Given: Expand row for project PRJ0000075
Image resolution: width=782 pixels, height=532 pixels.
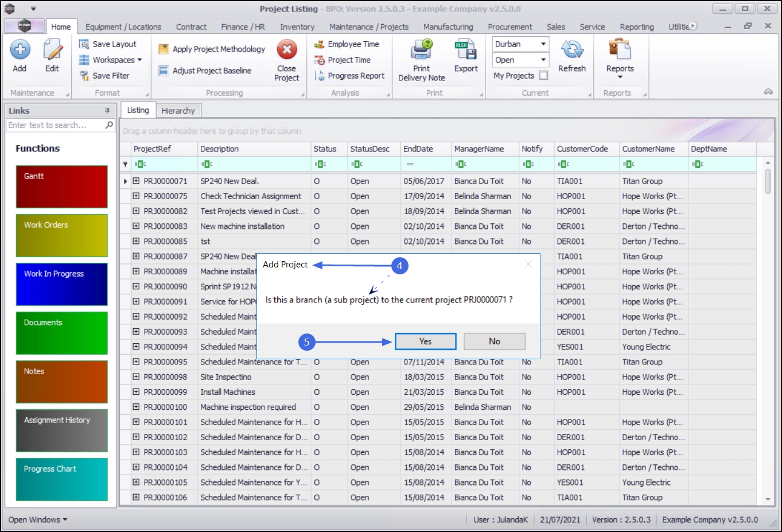Looking at the screenshot, I should coord(136,196).
